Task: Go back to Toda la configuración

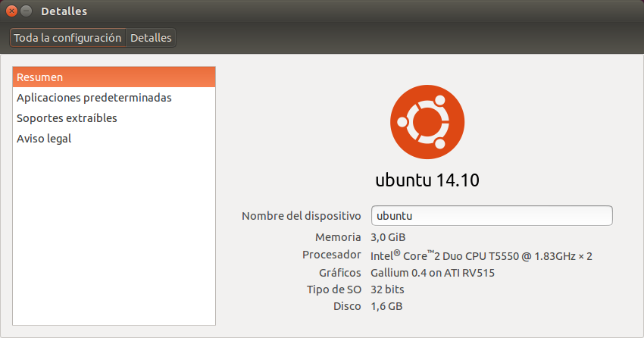Action: (67, 38)
